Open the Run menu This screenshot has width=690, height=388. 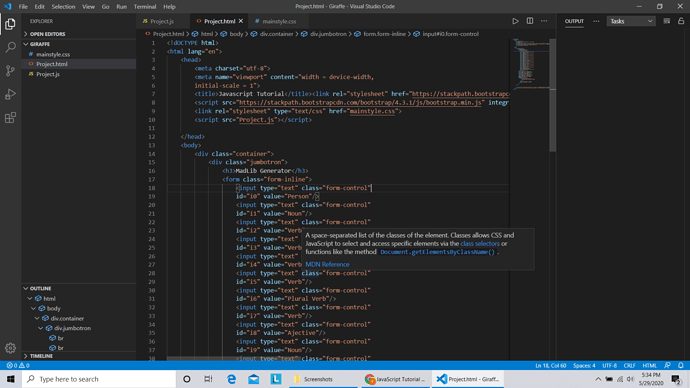pyautogui.click(x=121, y=7)
